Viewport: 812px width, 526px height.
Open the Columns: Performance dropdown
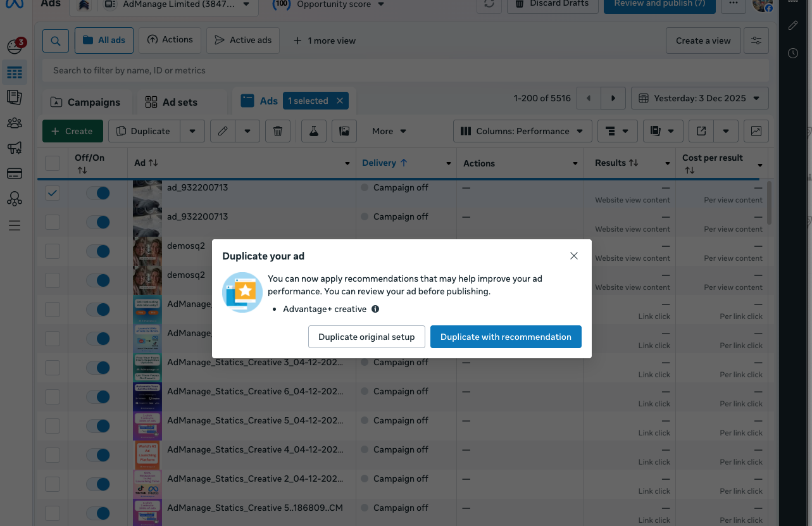522,131
